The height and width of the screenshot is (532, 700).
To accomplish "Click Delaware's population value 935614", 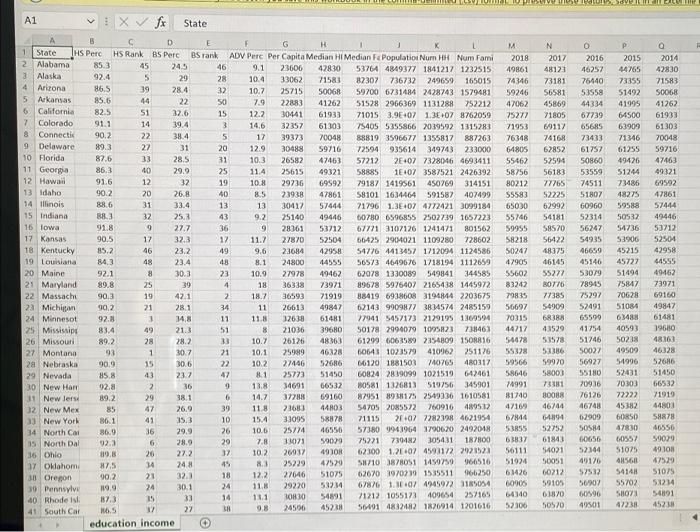I will [x=399, y=149].
